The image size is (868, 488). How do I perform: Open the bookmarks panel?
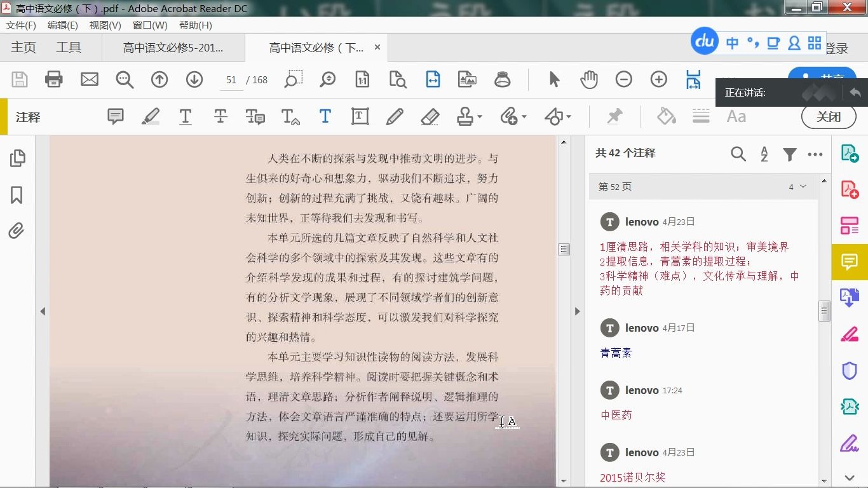pos(17,195)
